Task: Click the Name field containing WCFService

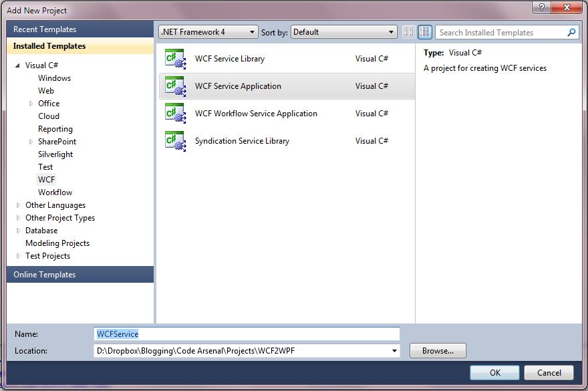Action: coord(247,334)
